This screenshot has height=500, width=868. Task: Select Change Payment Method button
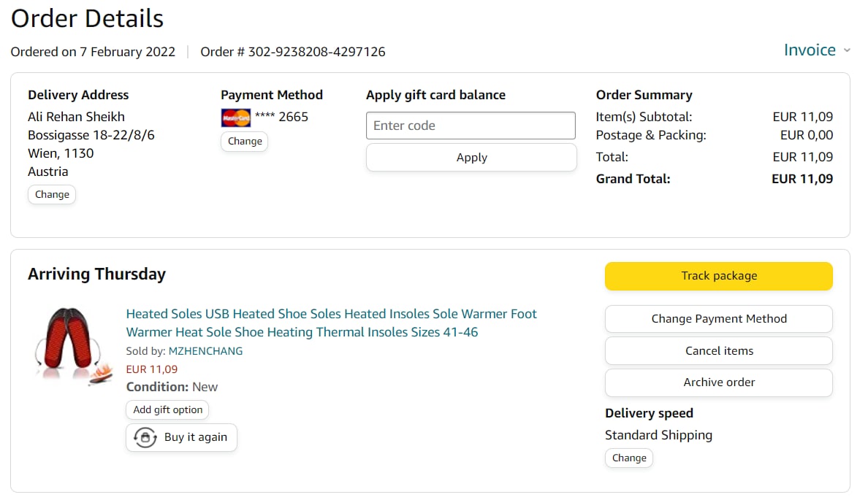click(x=719, y=319)
